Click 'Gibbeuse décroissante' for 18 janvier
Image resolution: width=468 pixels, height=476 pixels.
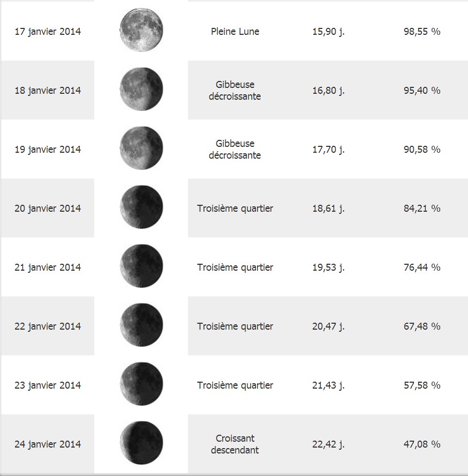pyautogui.click(x=235, y=90)
